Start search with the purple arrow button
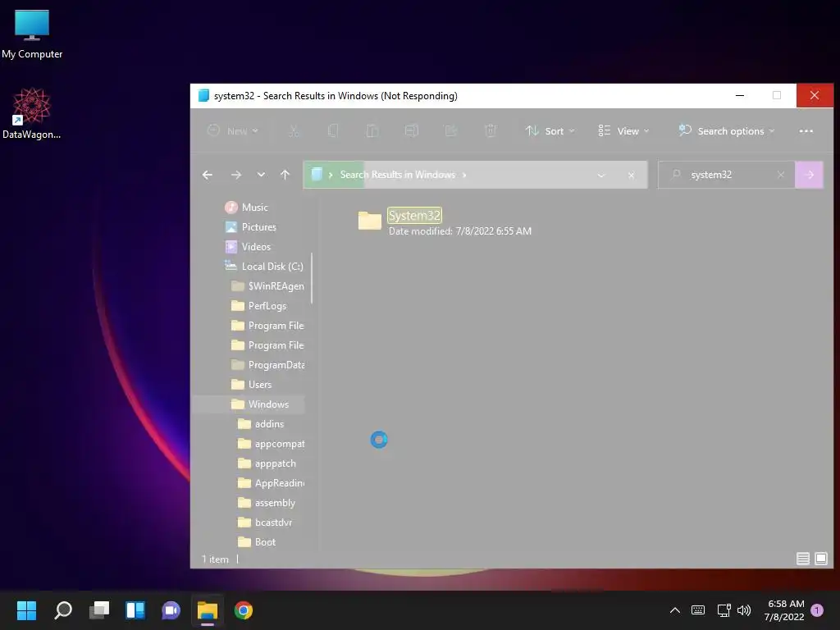Image resolution: width=840 pixels, height=630 pixels. 809,175
